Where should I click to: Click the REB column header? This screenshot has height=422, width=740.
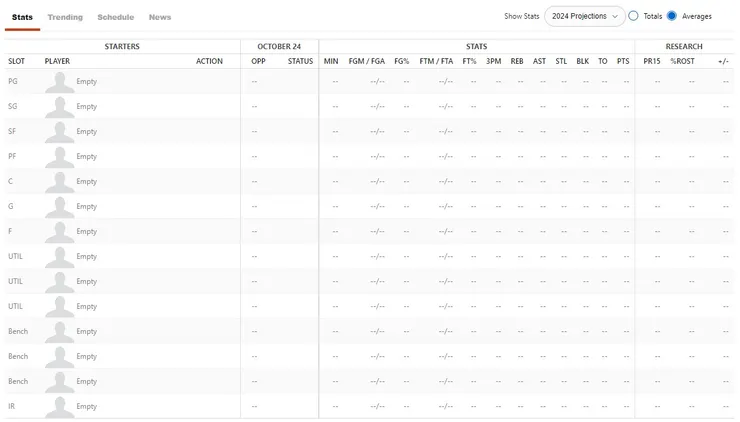tap(517, 61)
